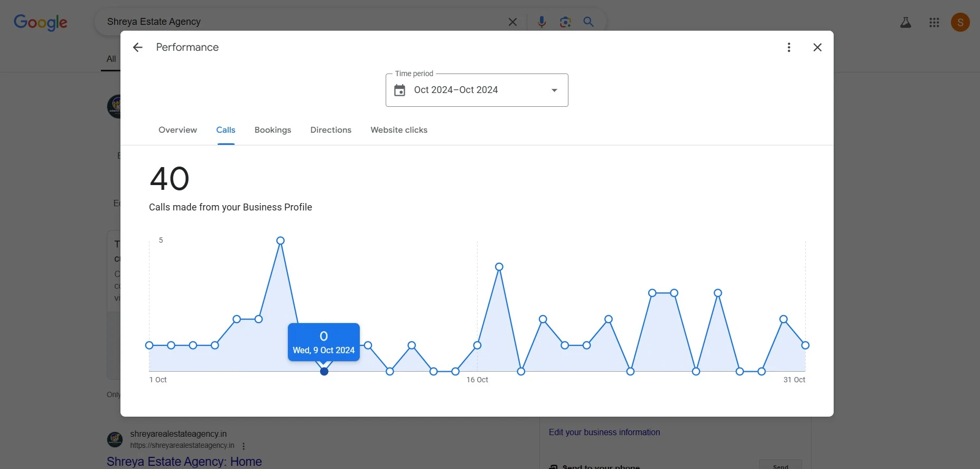Open the Google apps grid
Screen dimensions: 980x469
point(934,22)
